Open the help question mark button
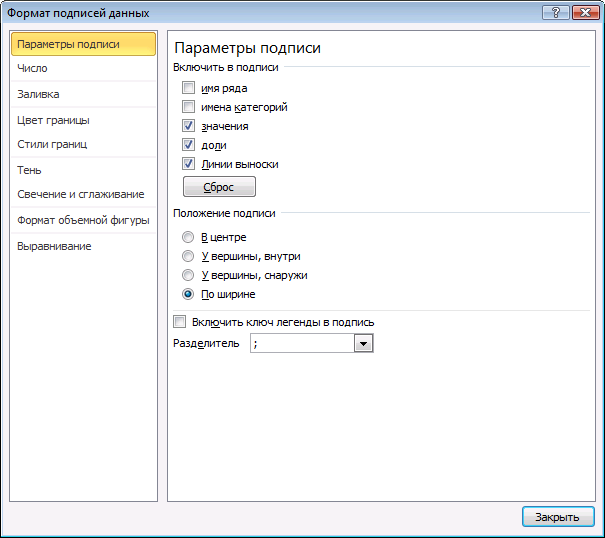The image size is (605, 538). coord(556,13)
